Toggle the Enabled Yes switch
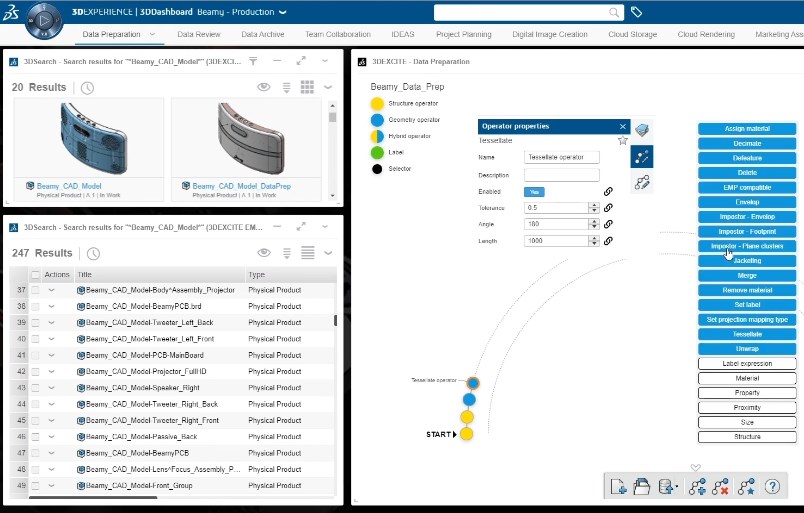The width and height of the screenshot is (804, 513). point(534,192)
